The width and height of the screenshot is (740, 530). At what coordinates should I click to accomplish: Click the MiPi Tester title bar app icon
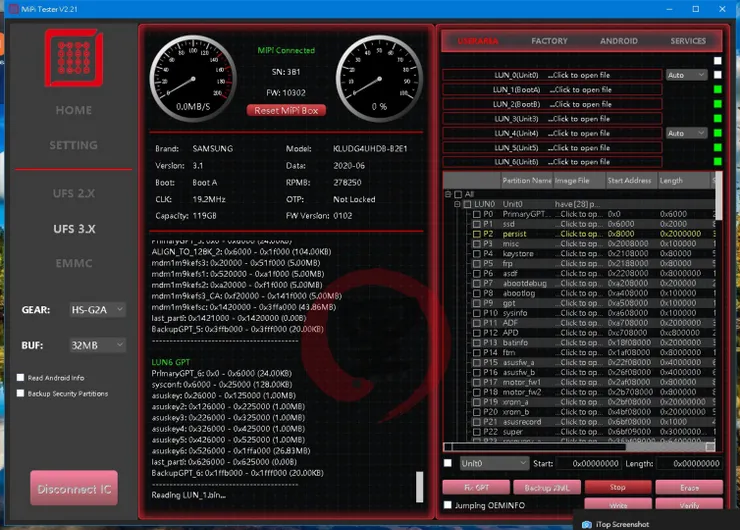point(14,9)
